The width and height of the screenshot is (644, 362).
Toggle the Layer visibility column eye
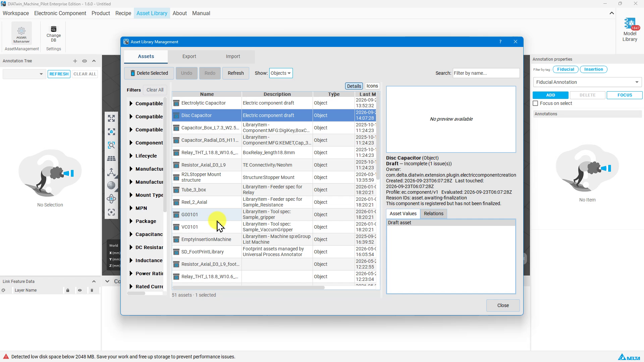(x=80, y=290)
